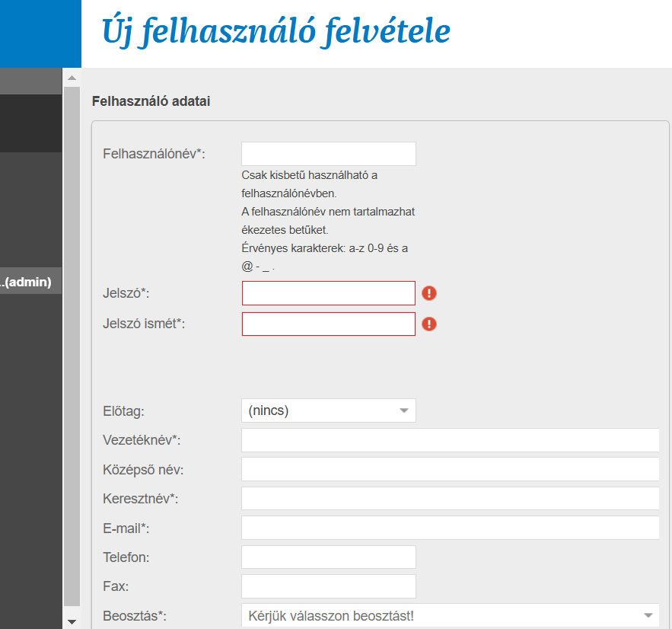The height and width of the screenshot is (629, 672).
Task: Click the Vezetéknév text box
Action: 450,440
